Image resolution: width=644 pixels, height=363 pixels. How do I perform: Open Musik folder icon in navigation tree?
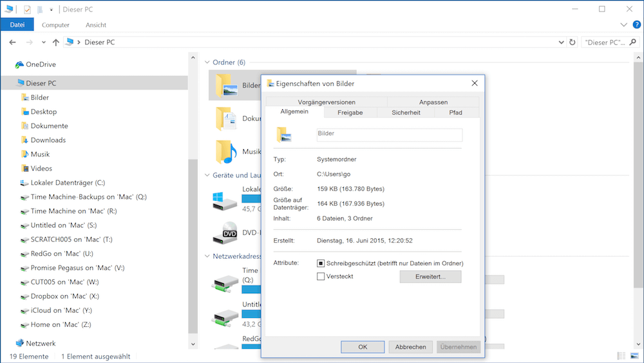[x=24, y=154]
